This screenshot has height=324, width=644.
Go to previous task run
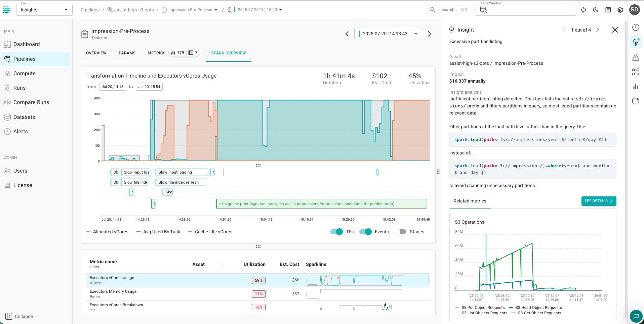point(347,34)
